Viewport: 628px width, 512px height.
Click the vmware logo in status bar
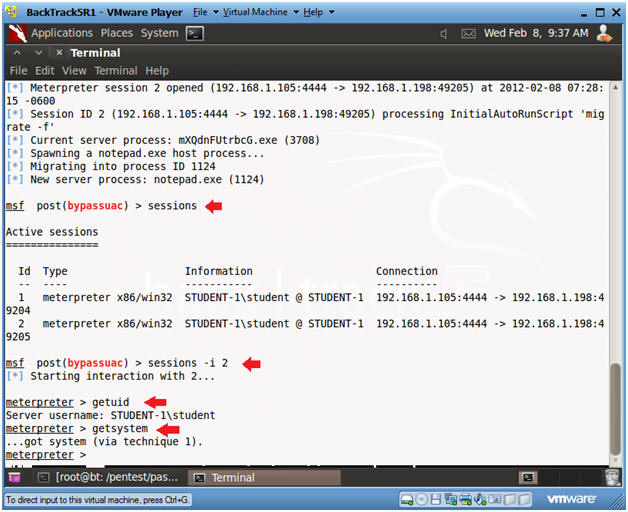tap(572, 499)
